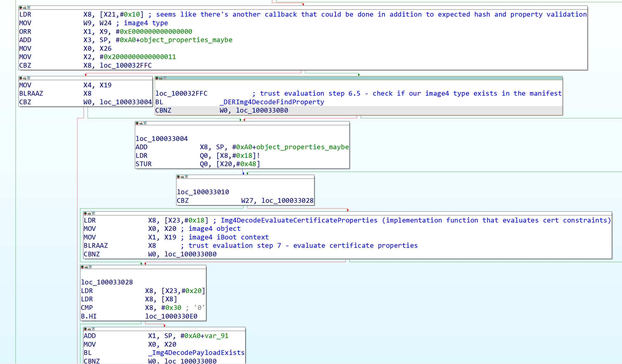
Task: Click the _Img4DecodePayloadExists call target
Action: (196, 353)
